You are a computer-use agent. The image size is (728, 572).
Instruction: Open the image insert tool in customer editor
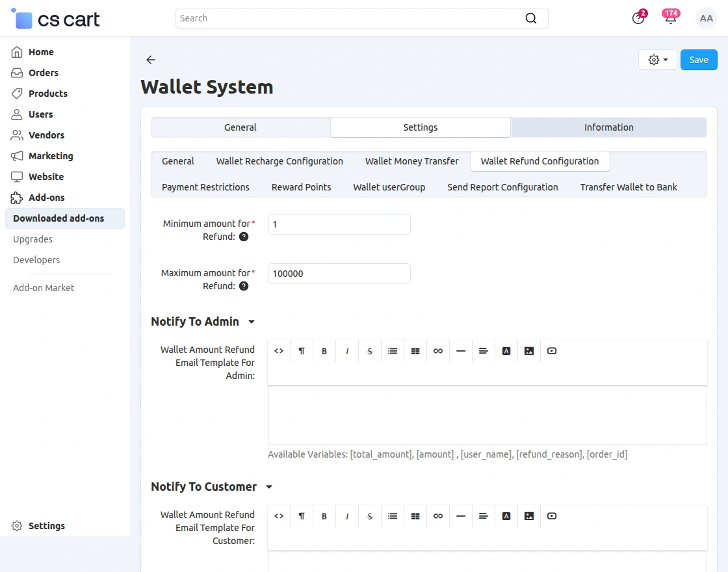[x=528, y=515]
